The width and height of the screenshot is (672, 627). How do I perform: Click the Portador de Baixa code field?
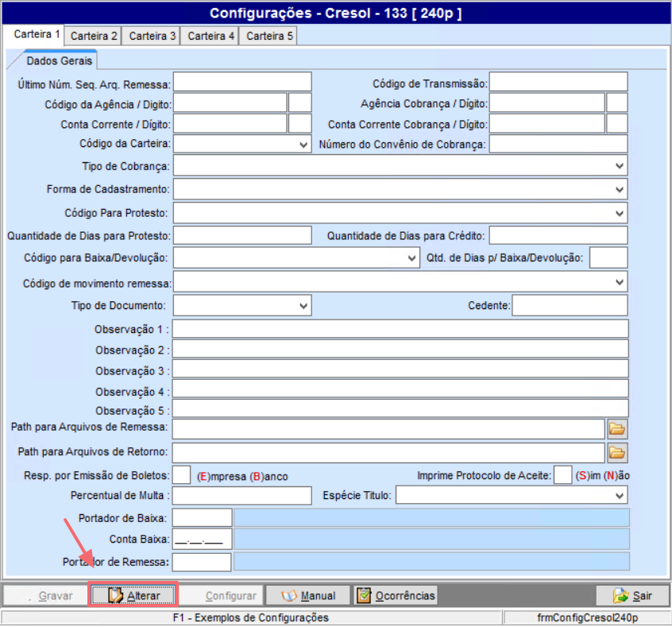click(203, 517)
